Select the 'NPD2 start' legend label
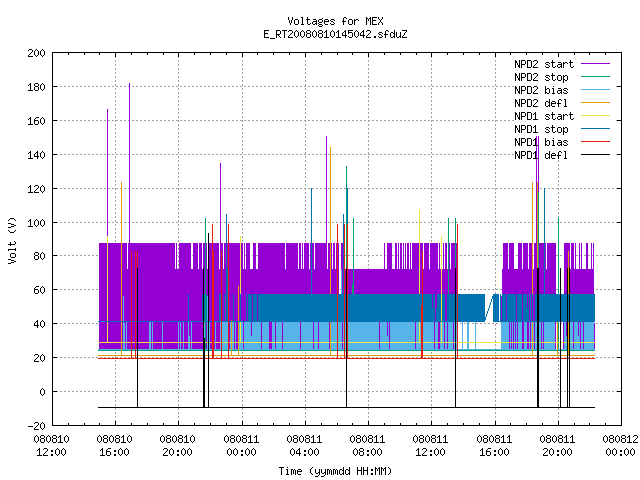This screenshot has height=480, width=640. [544, 64]
